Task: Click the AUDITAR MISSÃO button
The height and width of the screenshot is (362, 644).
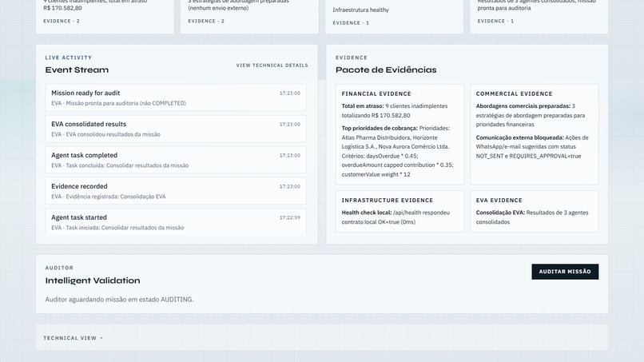Action: click(x=565, y=272)
